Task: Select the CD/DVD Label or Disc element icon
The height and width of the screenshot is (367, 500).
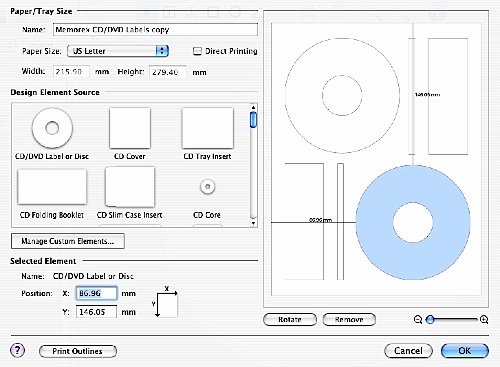Action: tap(52, 128)
